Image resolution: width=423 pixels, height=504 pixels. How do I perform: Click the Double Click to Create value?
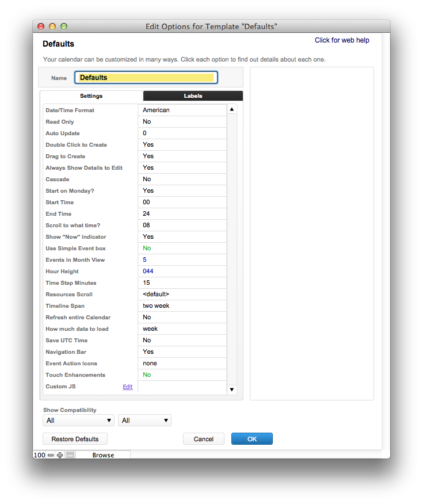(x=182, y=144)
